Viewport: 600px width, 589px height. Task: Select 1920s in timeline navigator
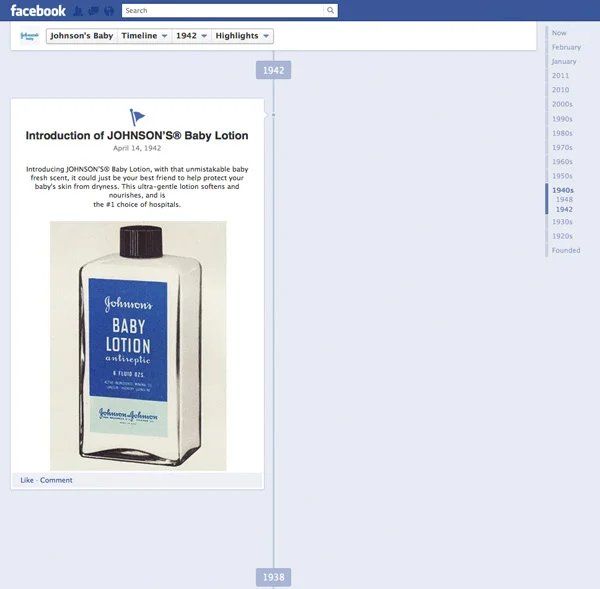(562, 236)
